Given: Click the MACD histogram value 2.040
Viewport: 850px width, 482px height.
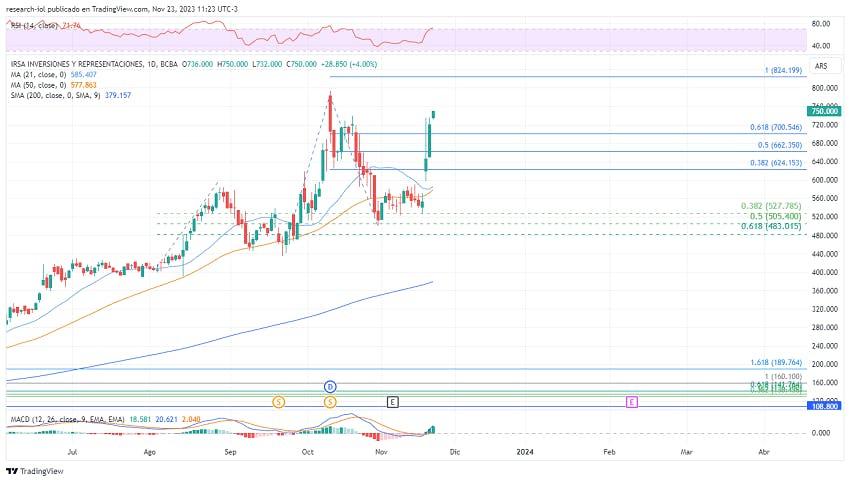Looking at the screenshot, I should [x=191, y=419].
